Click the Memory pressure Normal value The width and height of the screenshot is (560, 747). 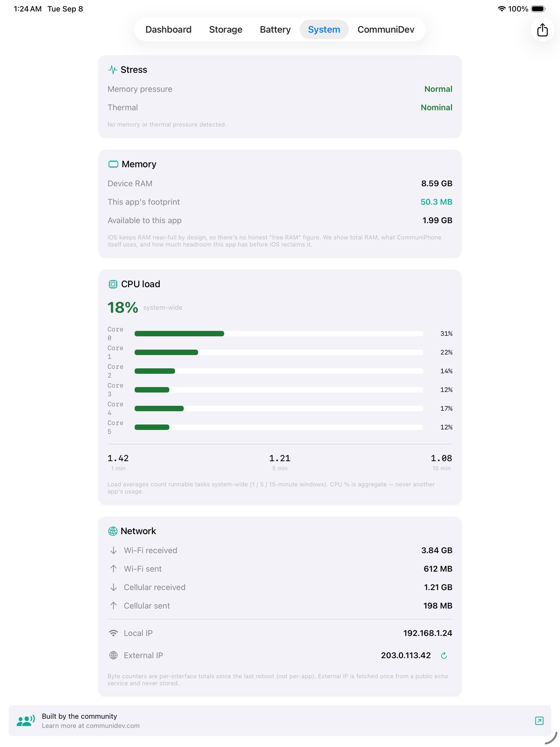tap(438, 89)
